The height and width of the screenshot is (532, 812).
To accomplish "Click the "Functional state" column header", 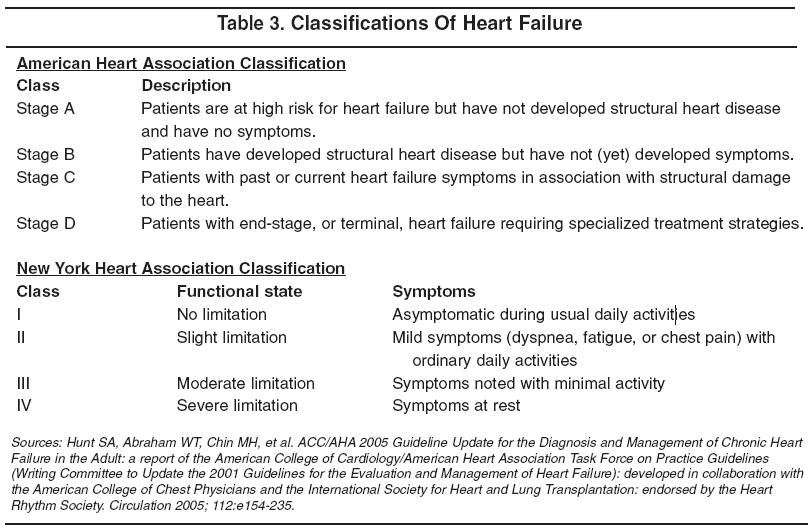I will [x=239, y=292].
